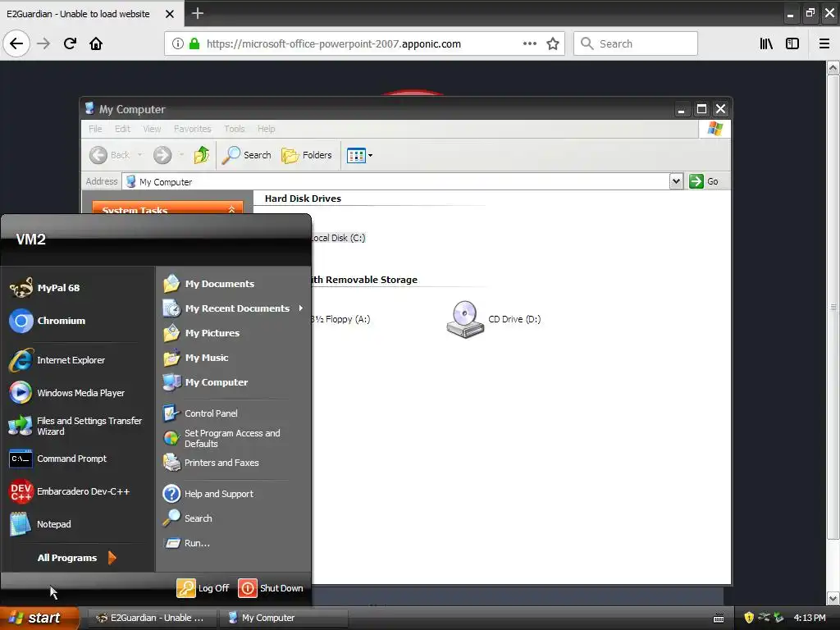
Task: Click the green padlock security icon
Action: pyautogui.click(x=194, y=43)
